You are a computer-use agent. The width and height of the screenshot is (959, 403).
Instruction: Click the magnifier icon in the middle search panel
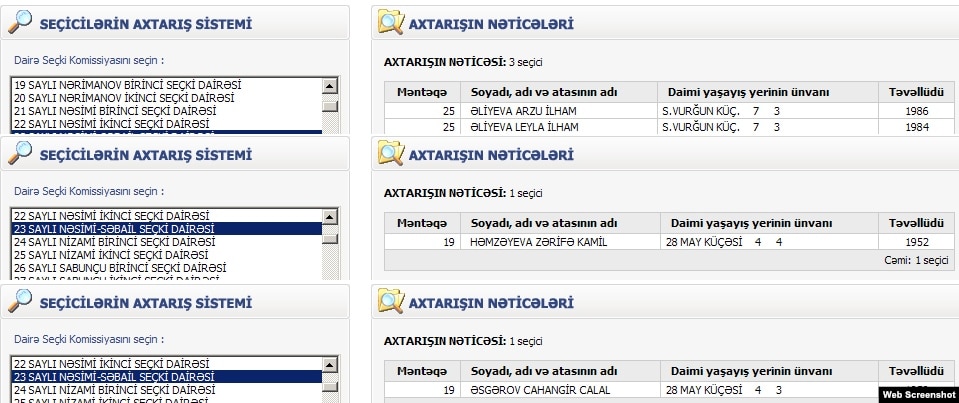coord(19,154)
